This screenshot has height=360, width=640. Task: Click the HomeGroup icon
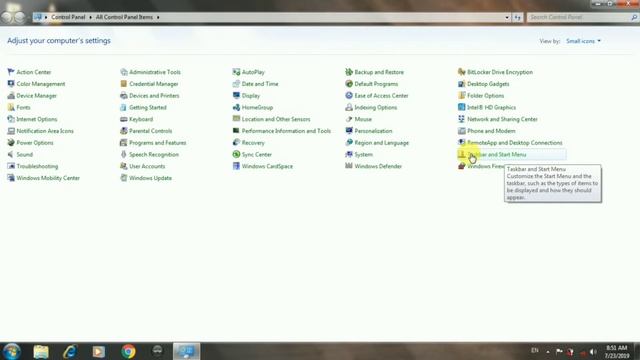pos(236,107)
